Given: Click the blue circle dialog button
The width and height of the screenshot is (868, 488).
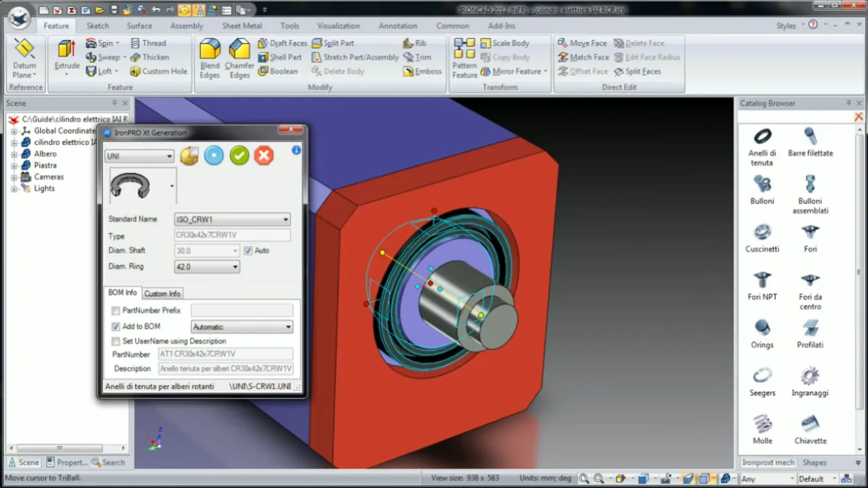Looking at the screenshot, I should click(x=214, y=155).
